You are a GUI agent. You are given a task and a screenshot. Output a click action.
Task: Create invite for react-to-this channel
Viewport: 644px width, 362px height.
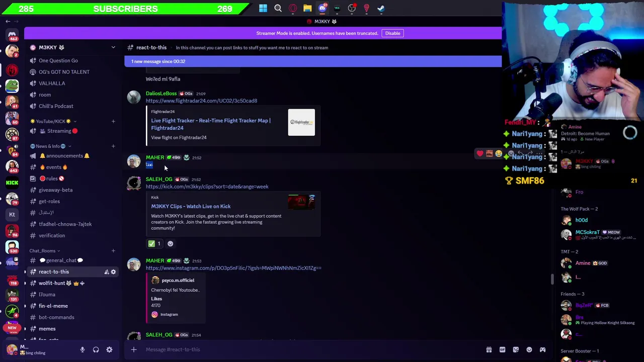(x=106, y=272)
